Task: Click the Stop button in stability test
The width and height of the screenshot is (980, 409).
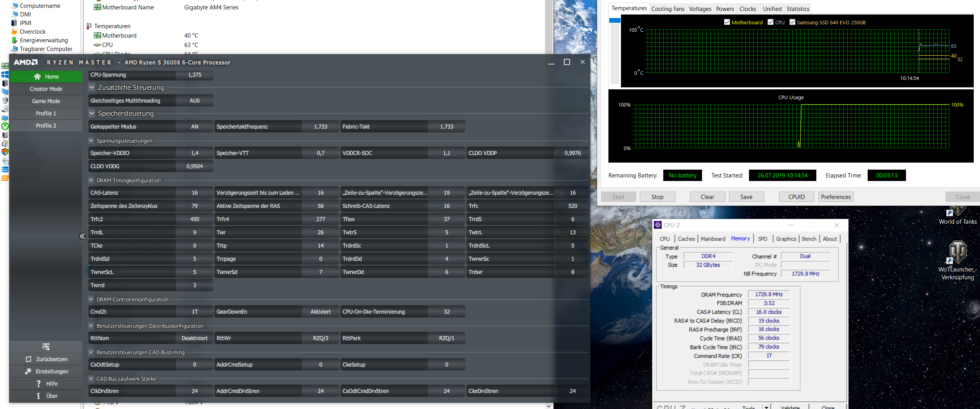Action: coord(657,197)
